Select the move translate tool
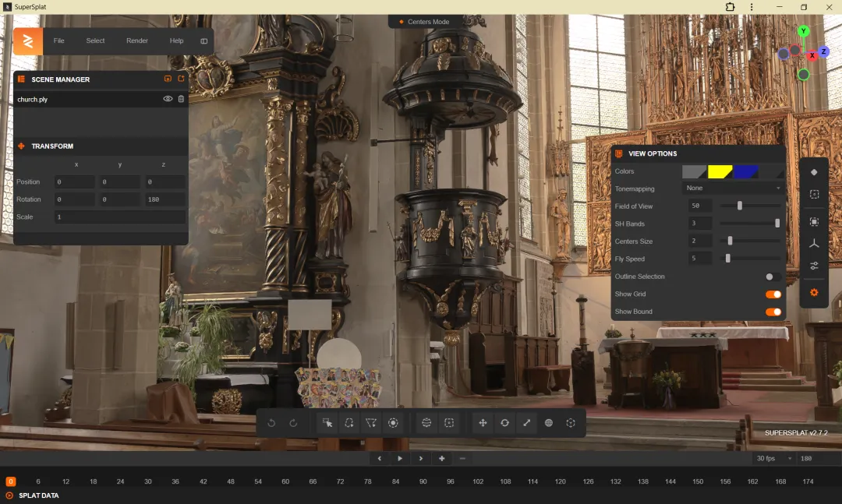The width and height of the screenshot is (842, 504). tap(483, 423)
